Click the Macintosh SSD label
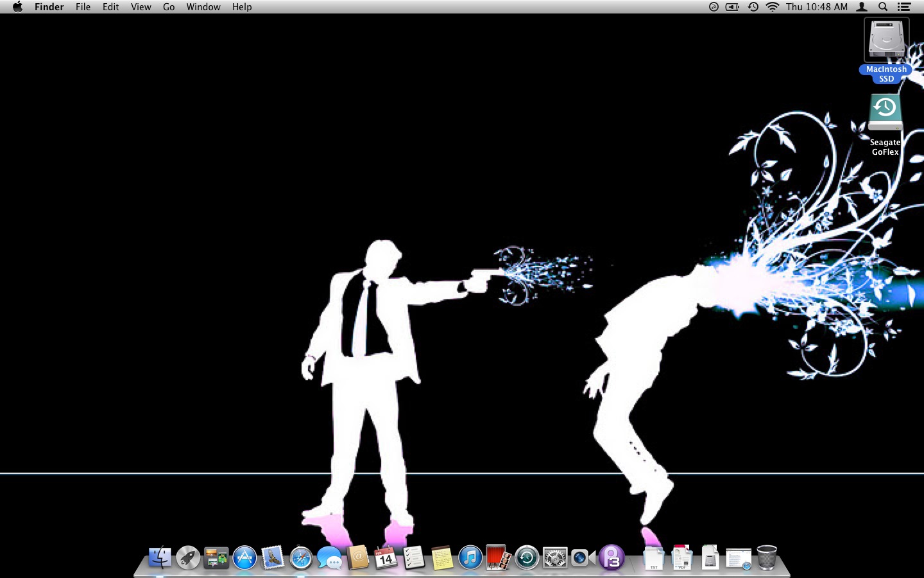This screenshot has height=578, width=924. pos(886,74)
